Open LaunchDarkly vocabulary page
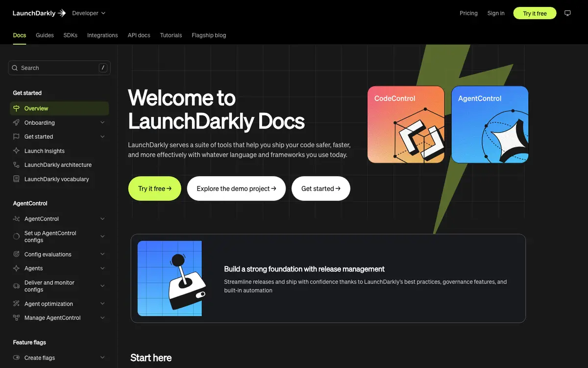The width and height of the screenshot is (588, 368). 59,179
